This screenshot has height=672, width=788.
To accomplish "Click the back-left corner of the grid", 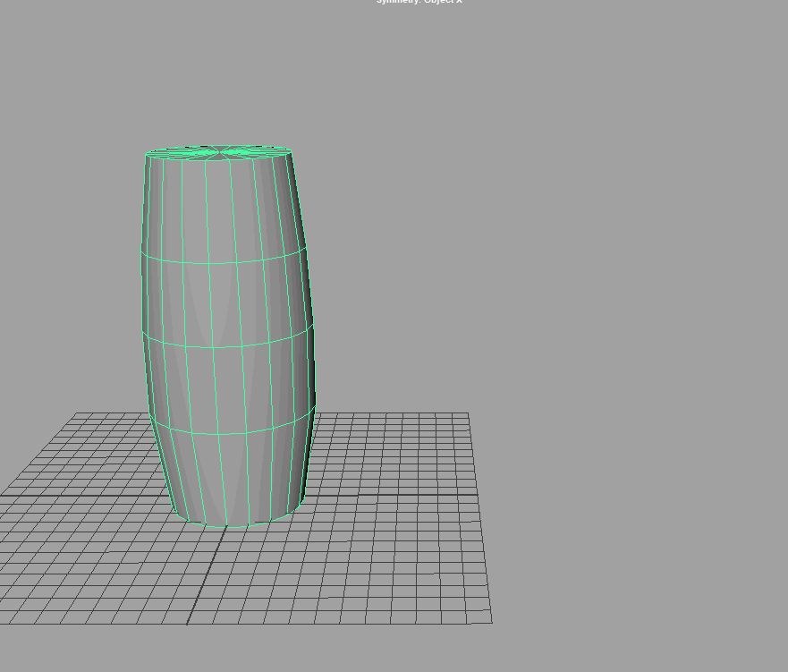I will tap(77, 413).
